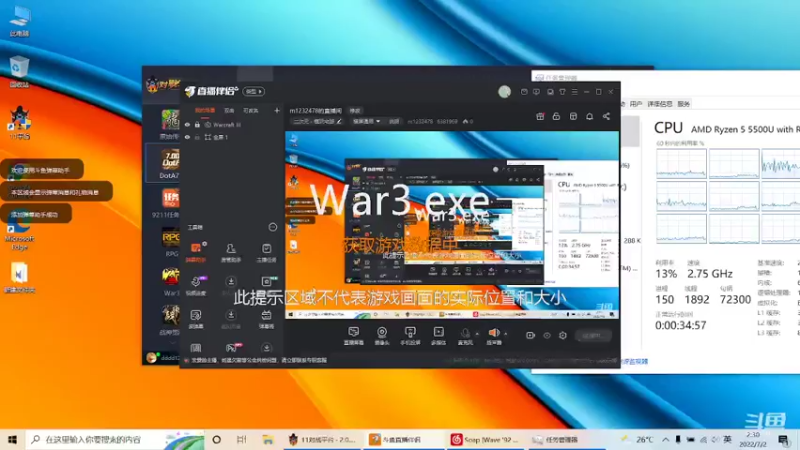Open the skin (t-shirt) icon in title bar
This screenshot has width=800, height=450.
pos(562,92)
